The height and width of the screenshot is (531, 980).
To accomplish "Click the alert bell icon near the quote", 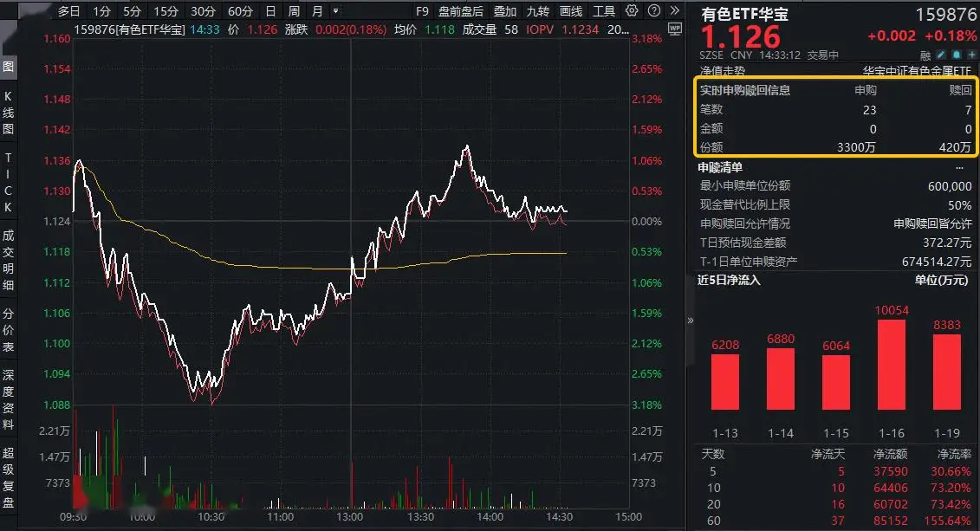I will pyautogui.click(x=956, y=54).
